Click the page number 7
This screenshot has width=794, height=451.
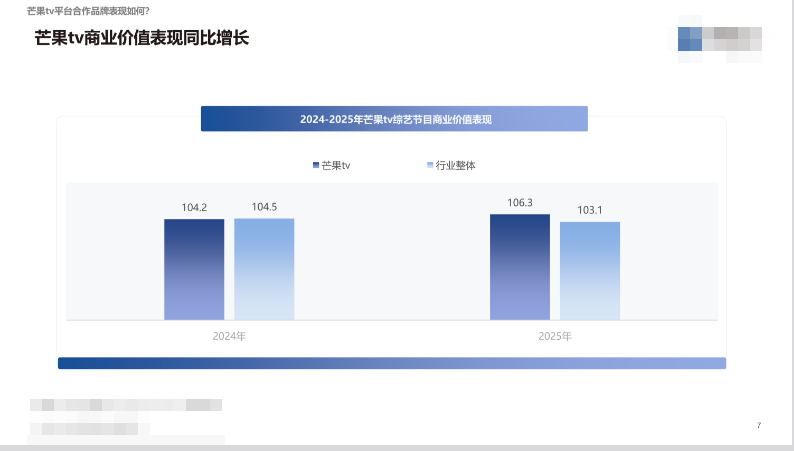tap(759, 425)
